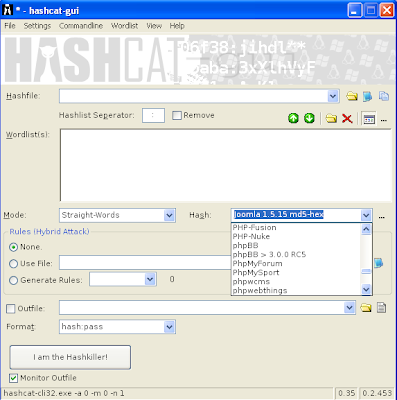This screenshot has height=400, width=397.
Task: Remove wordlist with red X icon
Action: pos(347,118)
